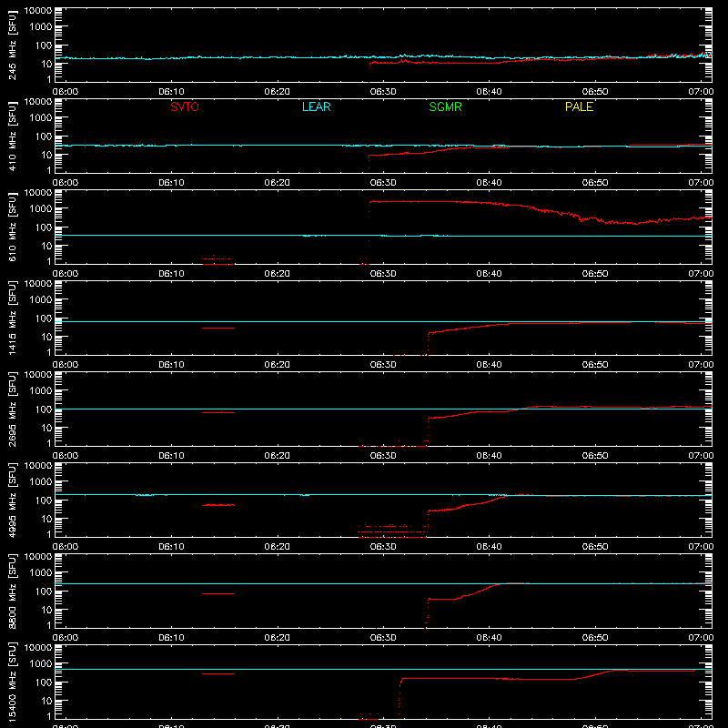
Task: Select the 2695 MHz [SFU] axis title
Action: tap(12, 409)
